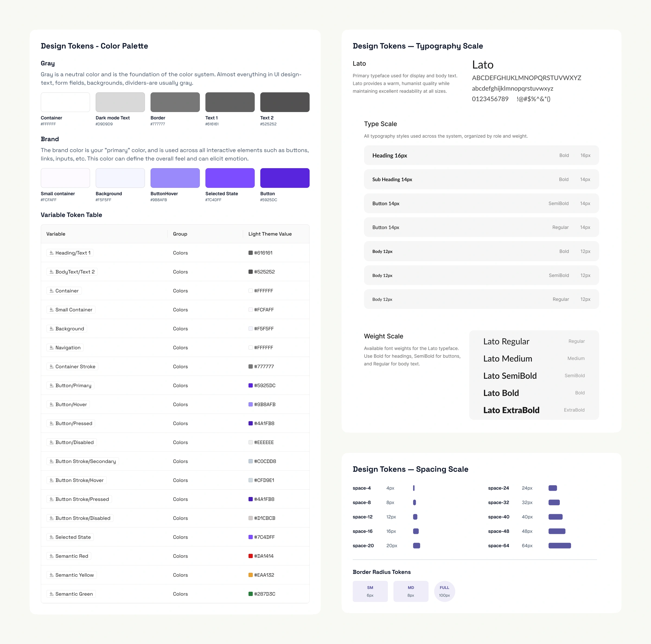The height and width of the screenshot is (644, 651).
Task: Click the icon beside Semantic Red variable
Action: tap(52, 556)
